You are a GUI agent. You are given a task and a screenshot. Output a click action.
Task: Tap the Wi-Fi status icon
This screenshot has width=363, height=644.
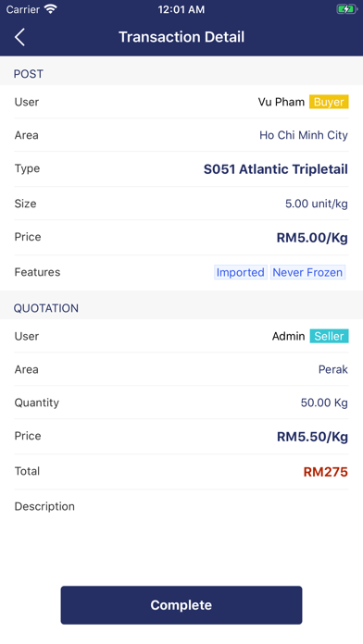(x=51, y=9)
